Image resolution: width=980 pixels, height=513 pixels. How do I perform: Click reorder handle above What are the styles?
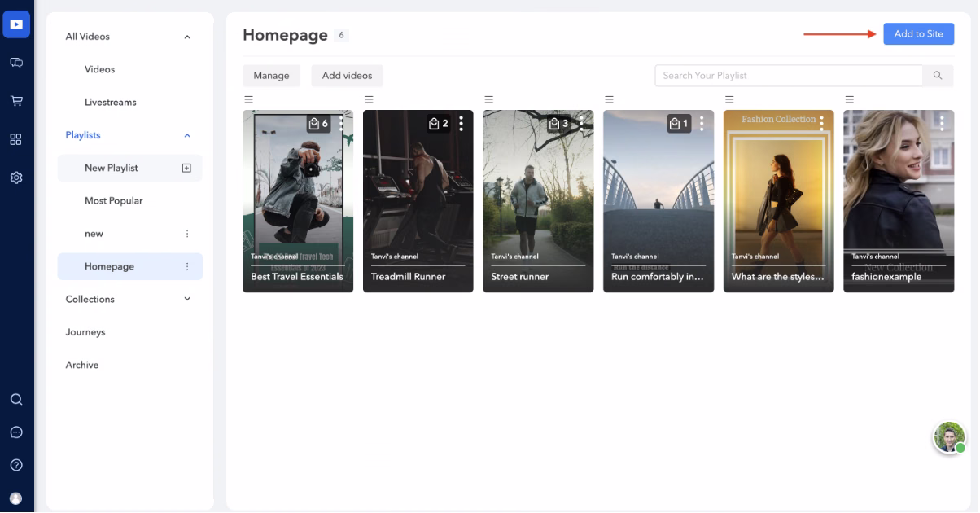coord(729,99)
